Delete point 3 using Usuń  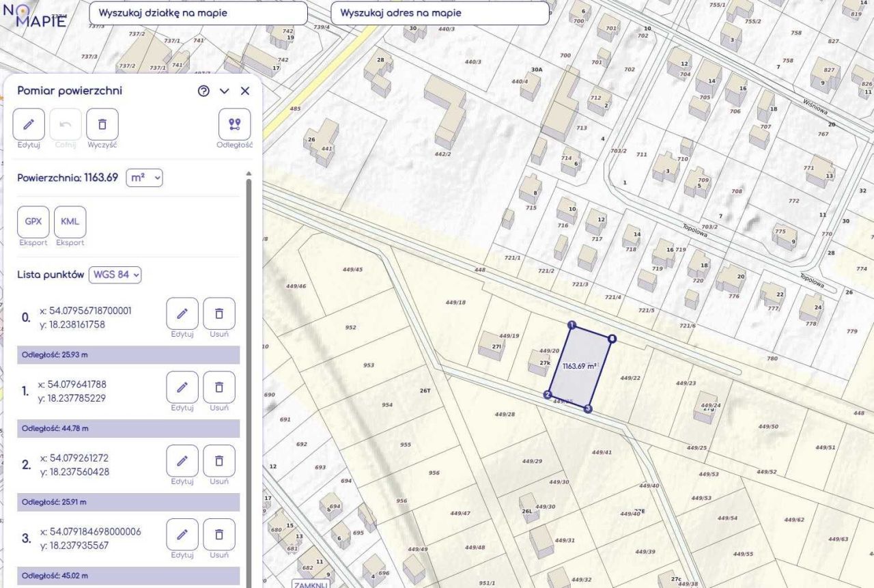pos(219,535)
